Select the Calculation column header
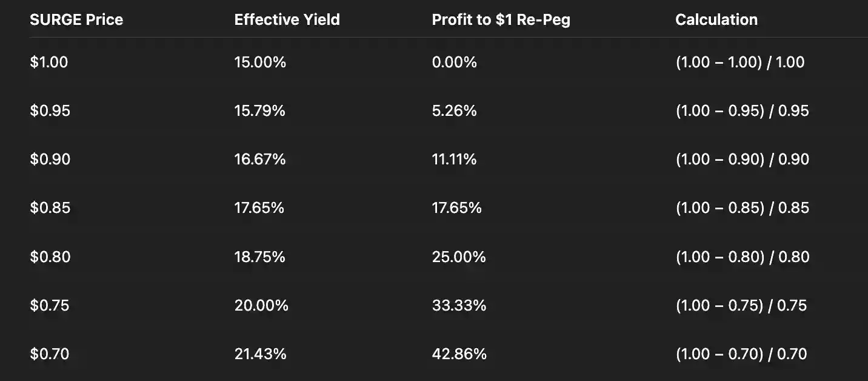This screenshot has height=381, width=868. (x=716, y=19)
